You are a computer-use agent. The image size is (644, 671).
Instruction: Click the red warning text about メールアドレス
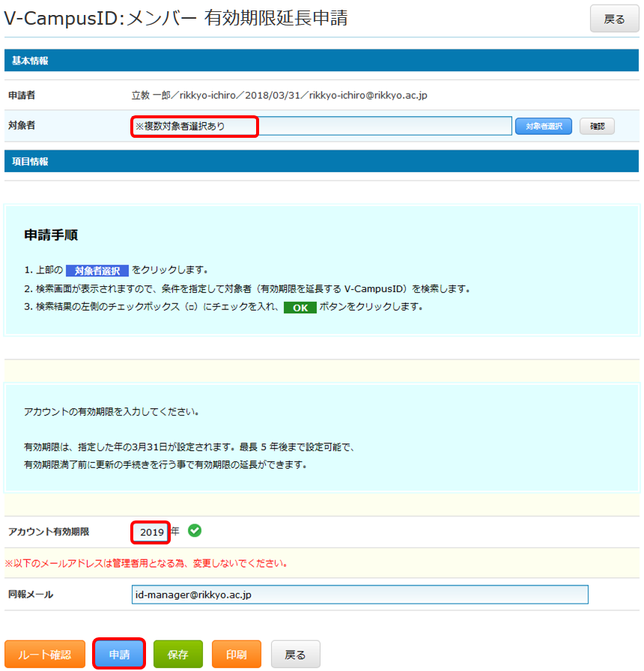click(x=146, y=563)
